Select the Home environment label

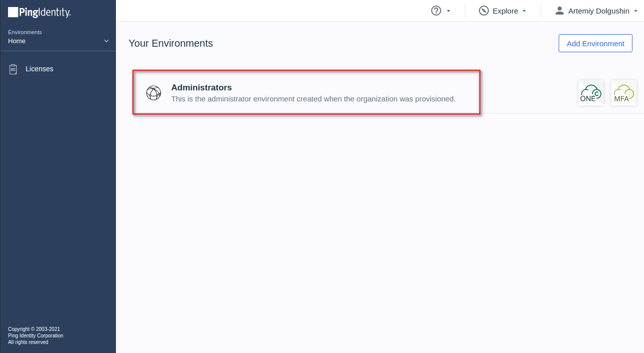click(17, 41)
